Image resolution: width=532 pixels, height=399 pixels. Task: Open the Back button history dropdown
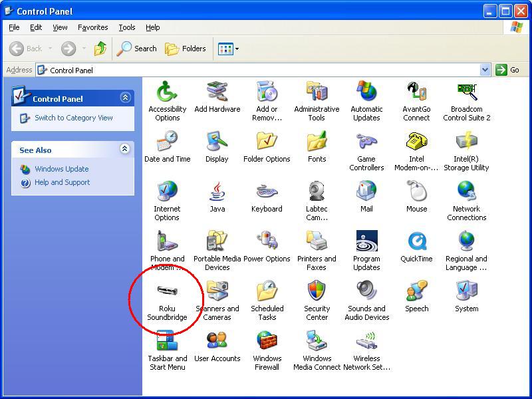coord(51,49)
